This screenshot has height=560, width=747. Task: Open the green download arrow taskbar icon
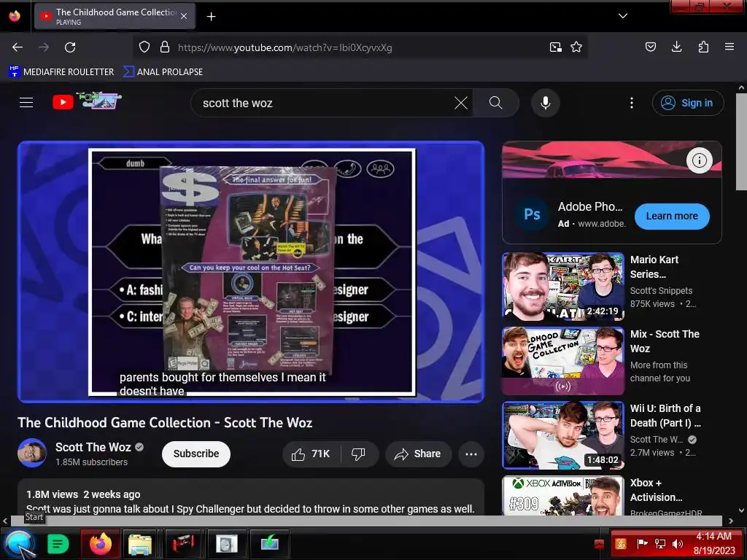click(x=270, y=544)
